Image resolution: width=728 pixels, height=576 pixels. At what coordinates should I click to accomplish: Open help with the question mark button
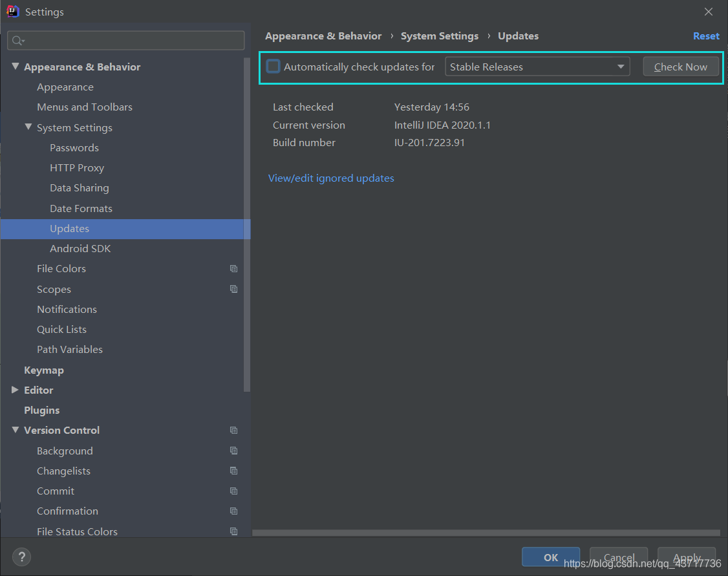coord(21,557)
